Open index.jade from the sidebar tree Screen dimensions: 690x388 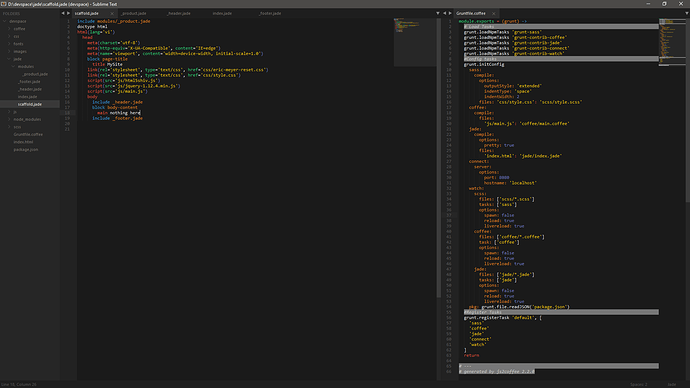[x=27, y=96]
